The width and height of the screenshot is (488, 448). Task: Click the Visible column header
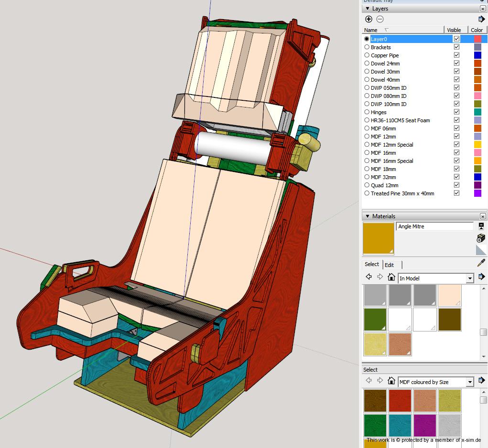[454, 30]
